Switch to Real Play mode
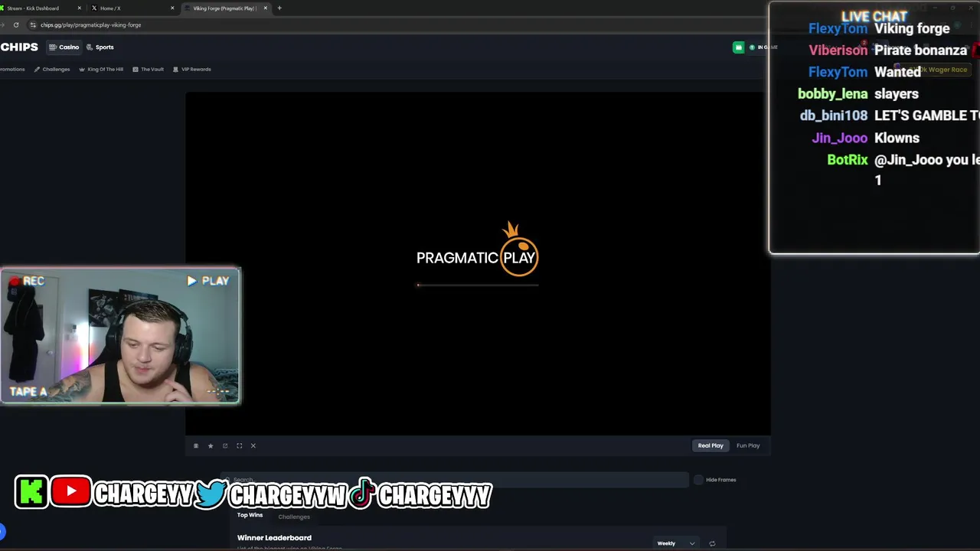Screen dimensions: 980x551 pos(710,445)
